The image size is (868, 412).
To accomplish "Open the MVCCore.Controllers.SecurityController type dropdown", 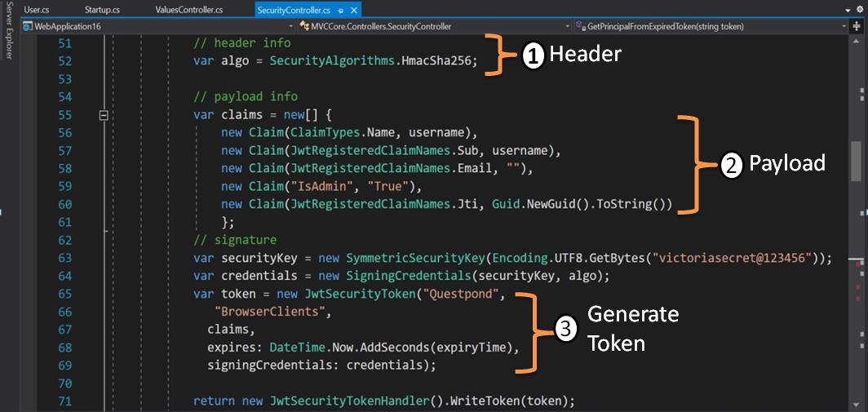I will point(568,27).
